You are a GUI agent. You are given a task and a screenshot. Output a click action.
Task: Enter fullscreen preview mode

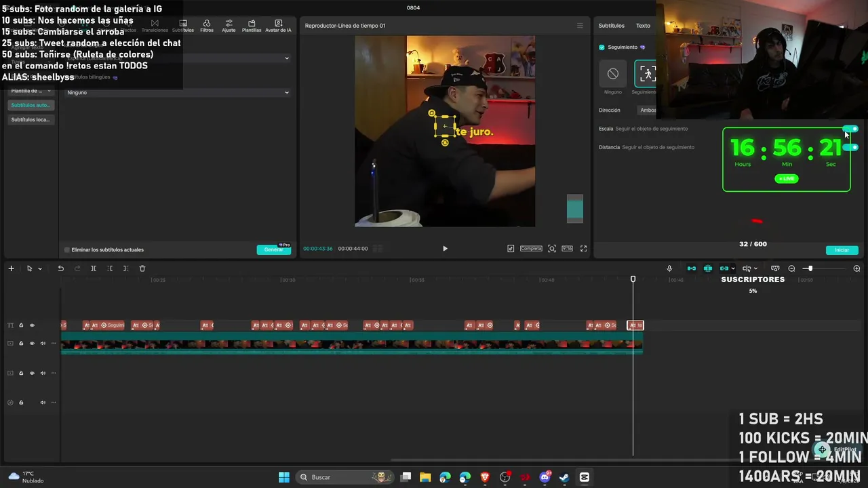tap(583, 249)
